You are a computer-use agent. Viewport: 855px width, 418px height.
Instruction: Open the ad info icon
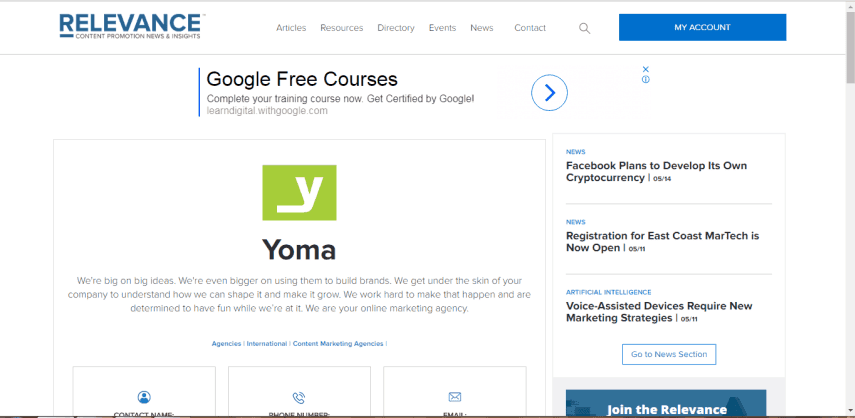point(646,80)
